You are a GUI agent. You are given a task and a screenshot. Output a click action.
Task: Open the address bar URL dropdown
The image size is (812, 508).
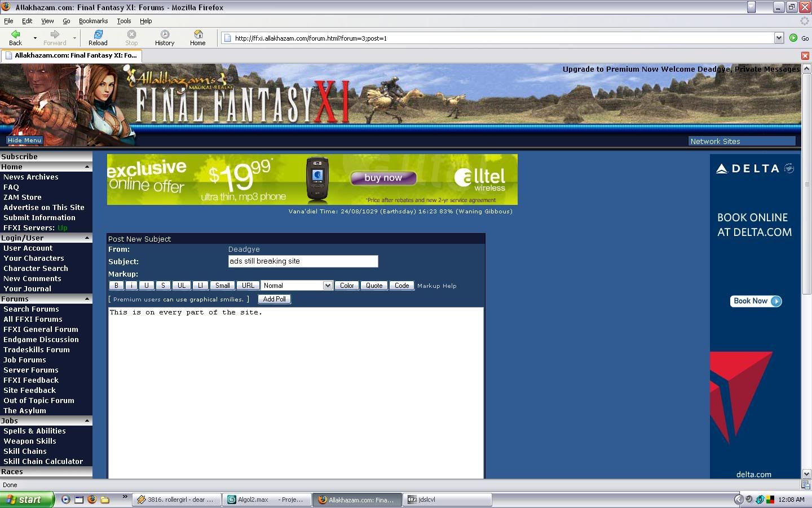(779, 38)
